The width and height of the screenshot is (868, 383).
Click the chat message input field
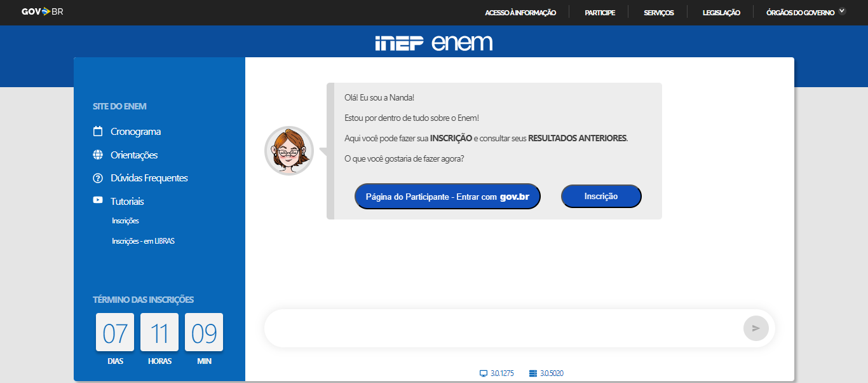[502, 328]
